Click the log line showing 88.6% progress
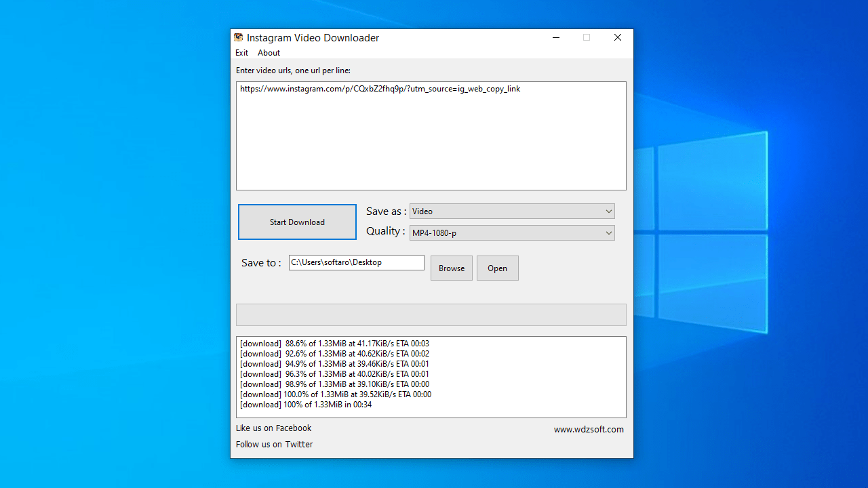The height and width of the screenshot is (488, 868). (x=334, y=344)
